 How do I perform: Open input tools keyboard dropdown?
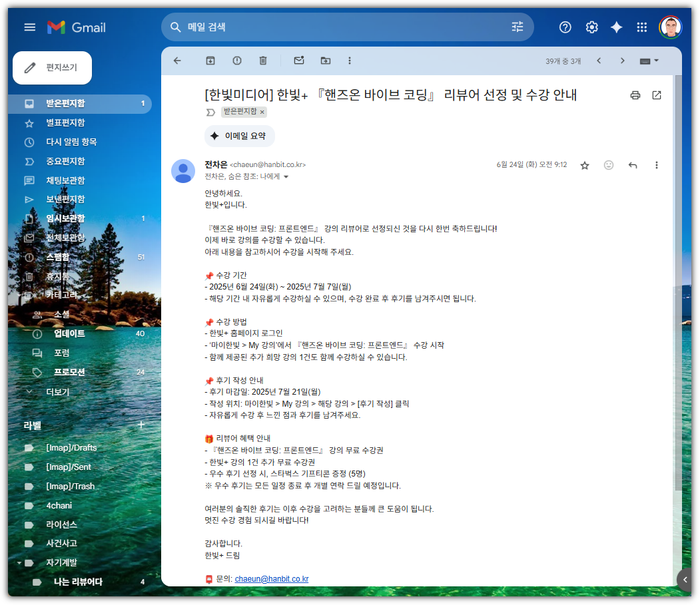coord(649,61)
